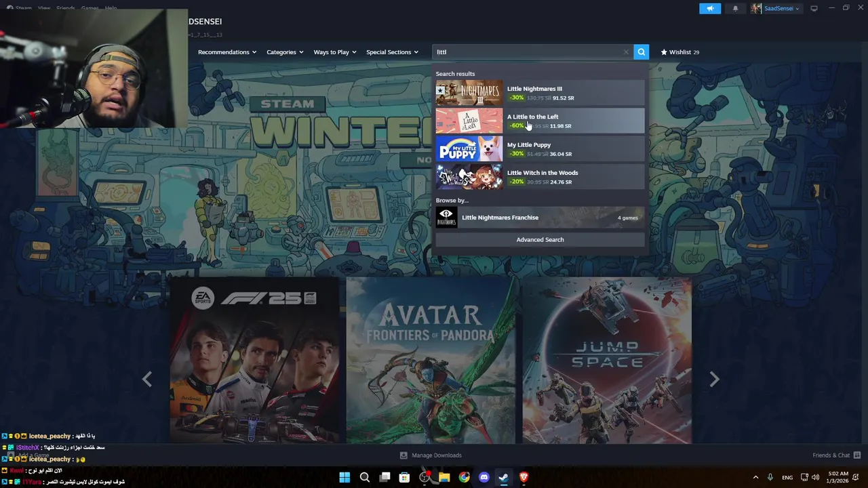Click the Manage Downloads label
The width and height of the screenshot is (868, 488).
tap(437, 455)
